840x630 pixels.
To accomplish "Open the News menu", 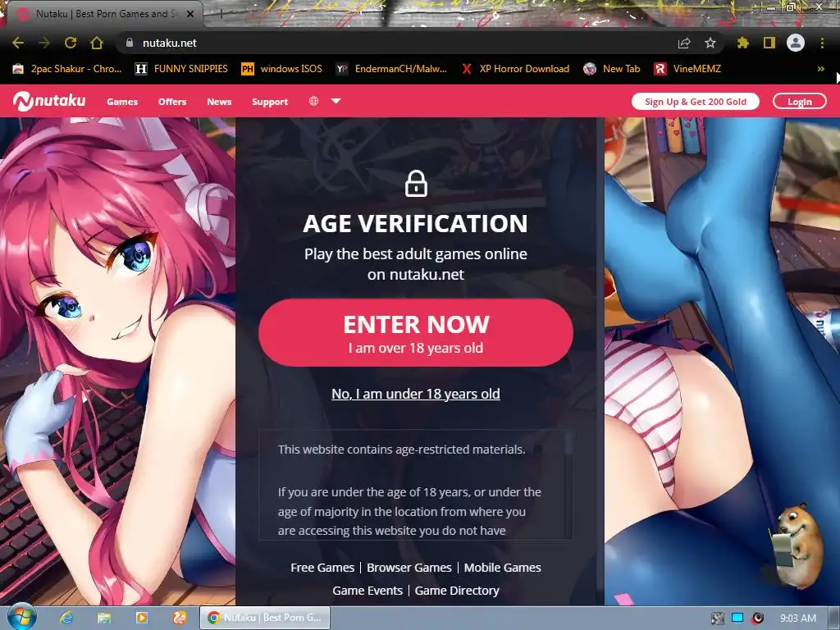I will (219, 101).
